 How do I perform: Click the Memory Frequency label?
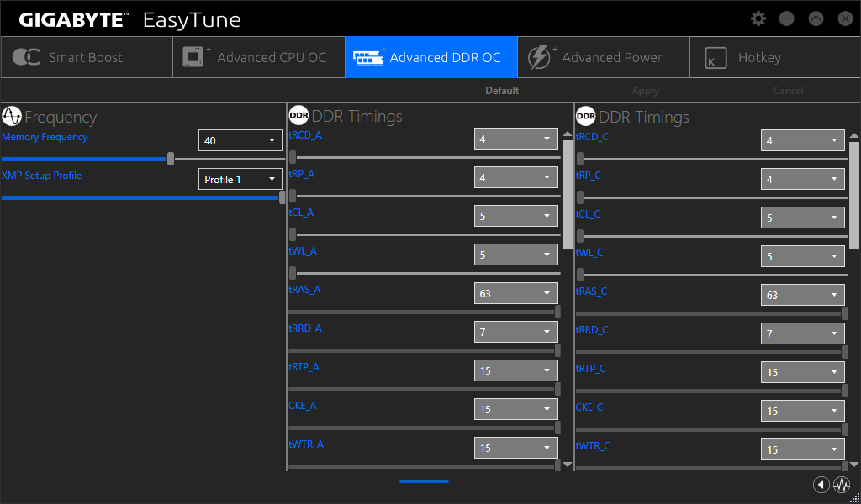point(45,137)
